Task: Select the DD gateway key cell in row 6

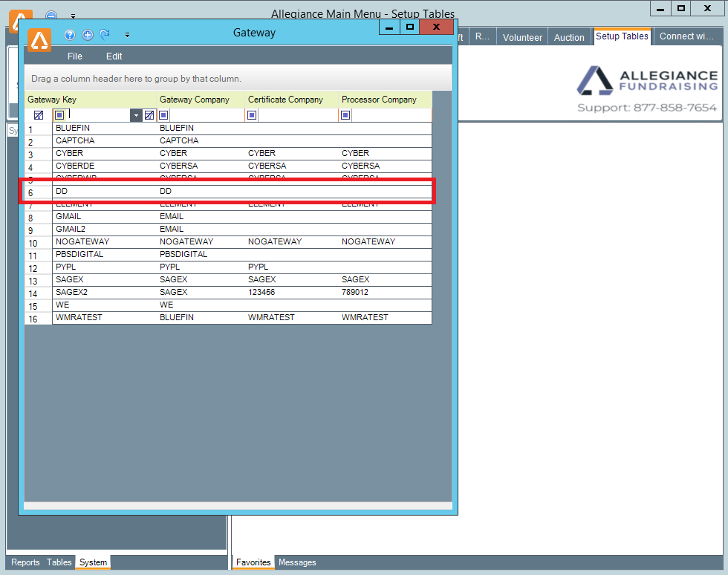Action: 105,192
